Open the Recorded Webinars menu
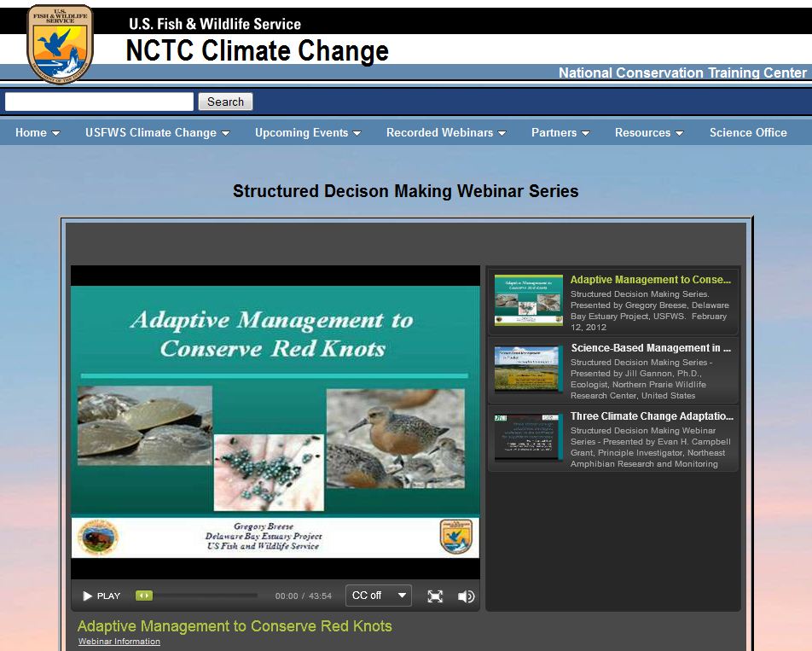 click(x=445, y=132)
